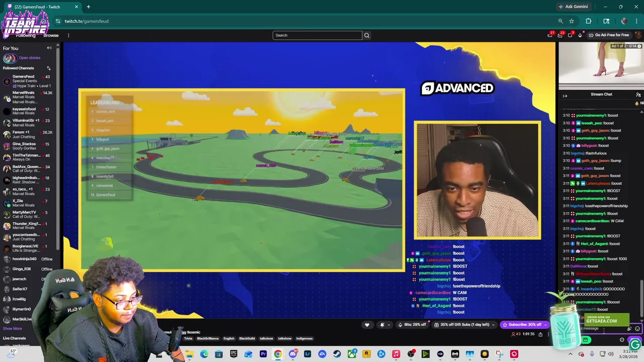Open whispers icon with 3 badge
644x362 pixels.
coord(570,35)
